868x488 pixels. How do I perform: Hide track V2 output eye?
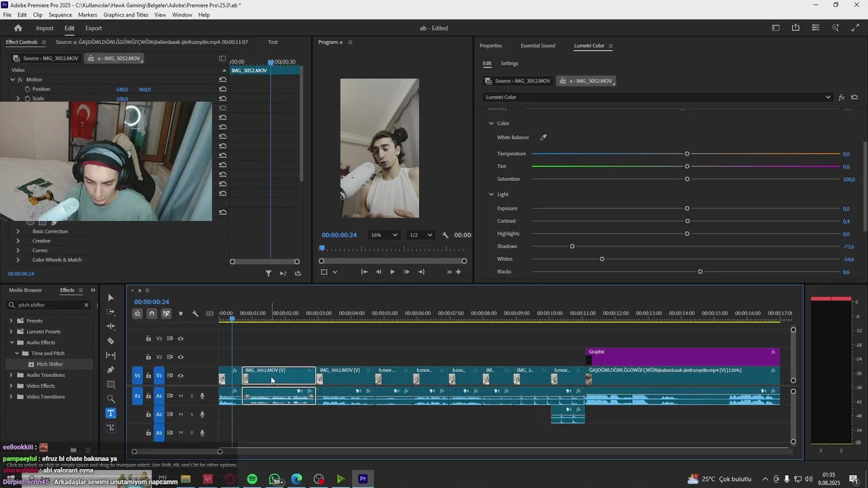(x=180, y=357)
